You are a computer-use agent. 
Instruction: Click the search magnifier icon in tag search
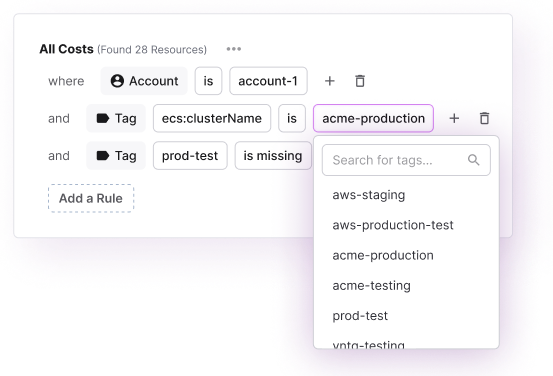[x=474, y=160]
